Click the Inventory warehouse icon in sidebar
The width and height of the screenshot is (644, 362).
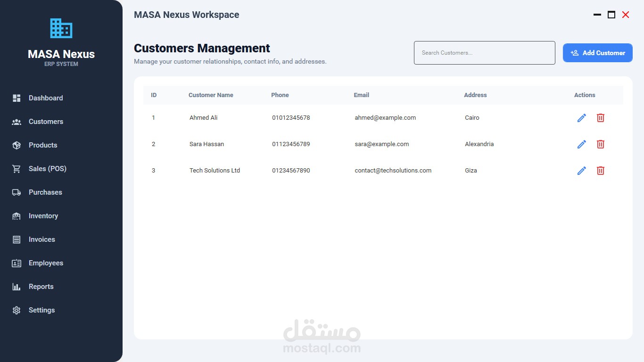[17, 216]
